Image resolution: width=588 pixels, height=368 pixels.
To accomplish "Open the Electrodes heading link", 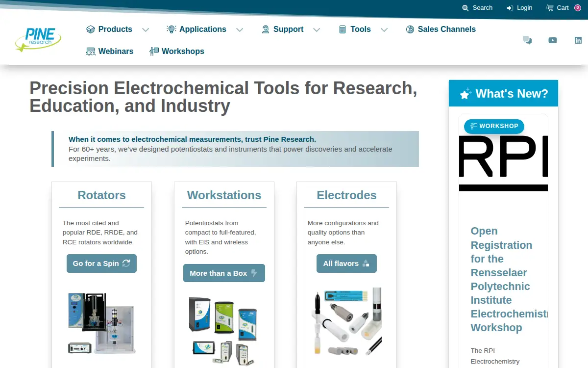I will tap(346, 195).
